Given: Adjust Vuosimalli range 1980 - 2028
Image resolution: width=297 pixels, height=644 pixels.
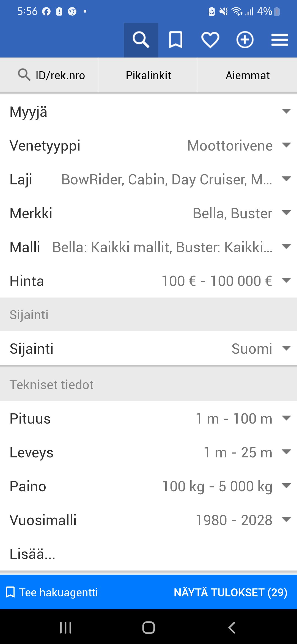Looking at the screenshot, I should [x=148, y=520].
